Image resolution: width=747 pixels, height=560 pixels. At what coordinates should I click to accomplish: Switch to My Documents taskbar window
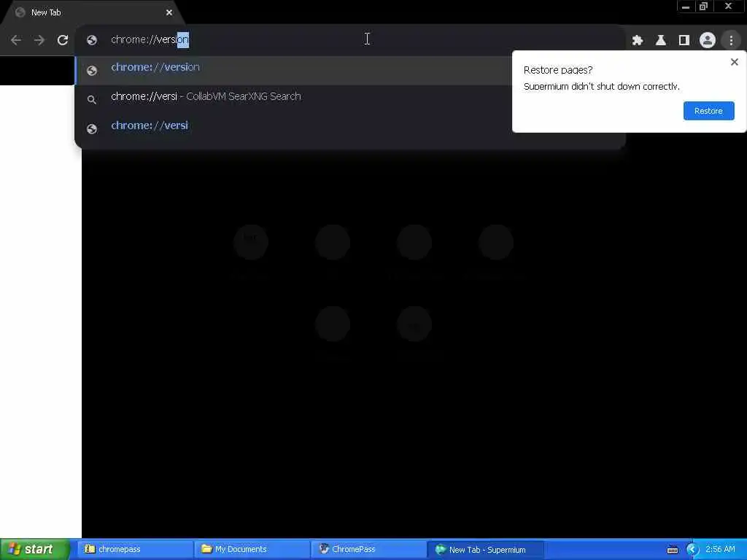pyautogui.click(x=252, y=549)
